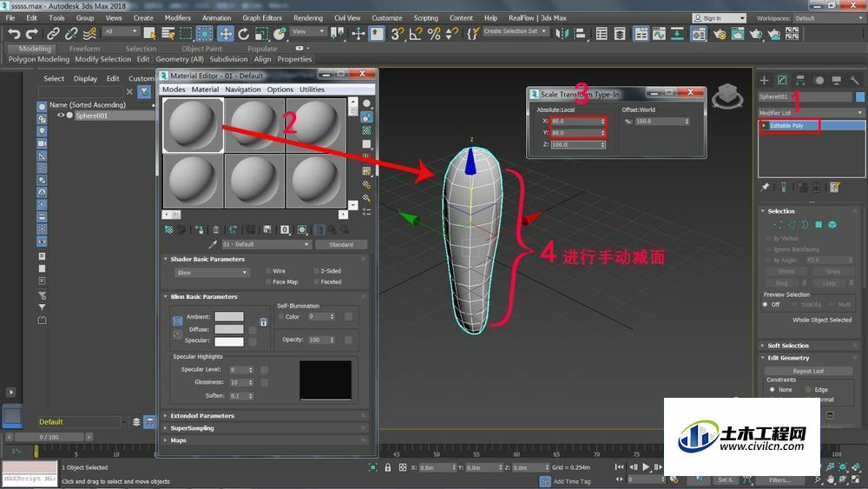This screenshot has width=868, height=489.
Task: Enable the 2-Sided checkbox
Action: (x=317, y=271)
